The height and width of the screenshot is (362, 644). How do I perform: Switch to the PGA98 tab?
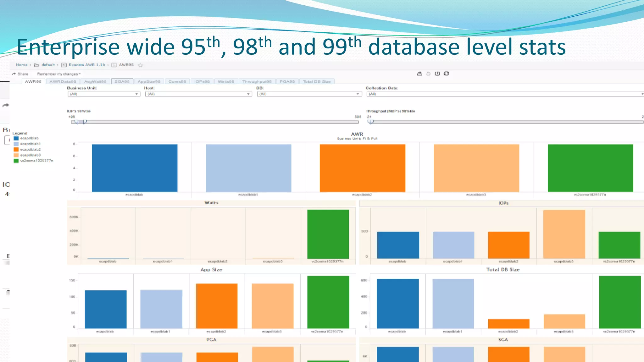pyautogui.click(x=287, y=81)
